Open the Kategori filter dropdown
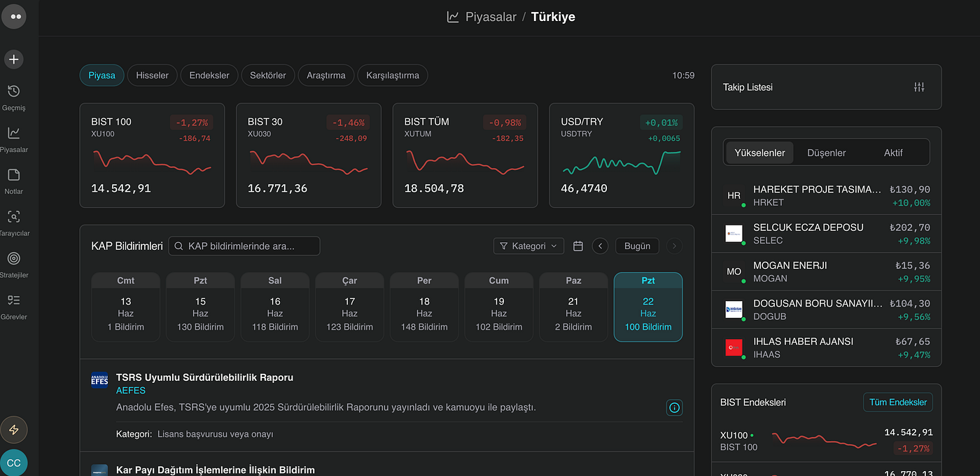Screen dimensions: 980x476 pyautogui.click(x=528, y=246)
